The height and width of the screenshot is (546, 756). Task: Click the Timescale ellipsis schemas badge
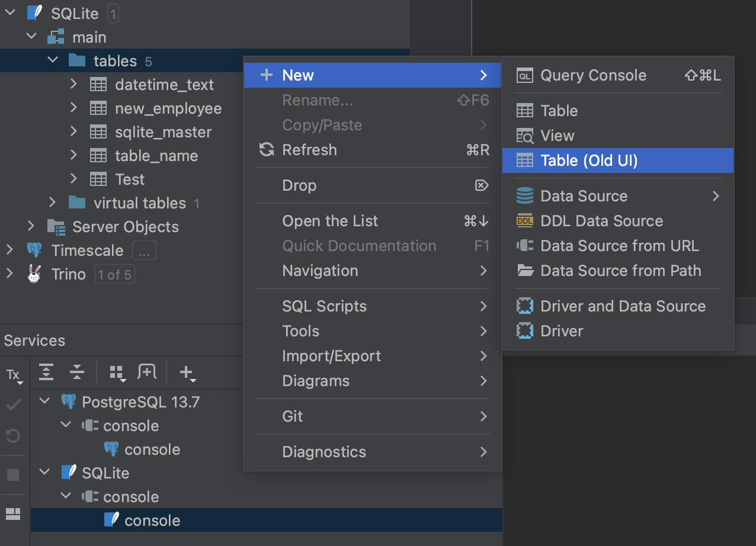point(144,250)
